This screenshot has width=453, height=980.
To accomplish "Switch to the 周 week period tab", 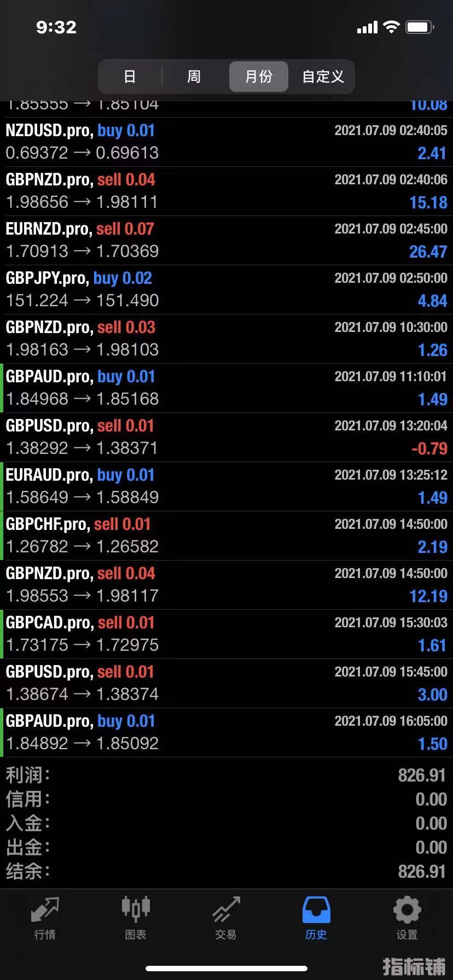I will click(x=194, y=77).
